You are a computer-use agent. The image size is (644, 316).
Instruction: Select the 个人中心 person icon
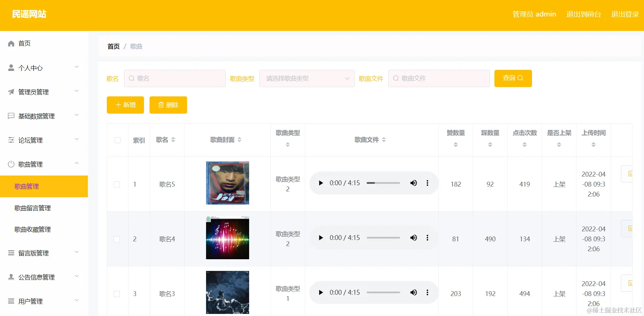(x=11, y=67)
